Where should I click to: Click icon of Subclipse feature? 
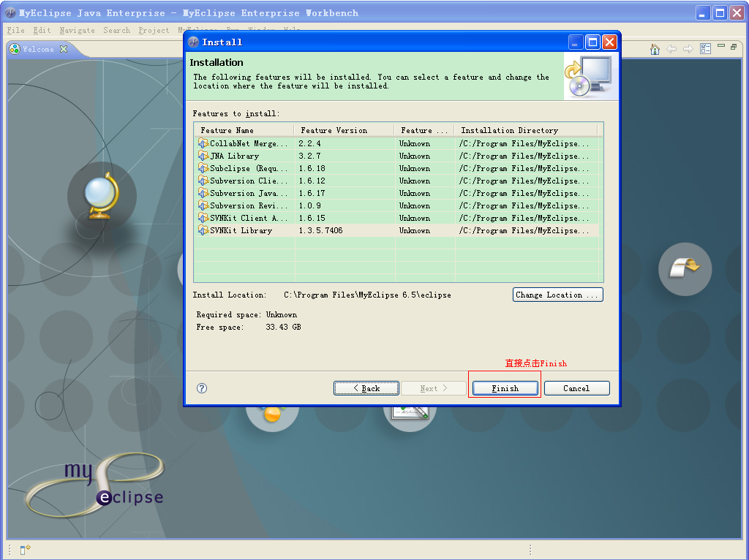(x=203, y=168)
